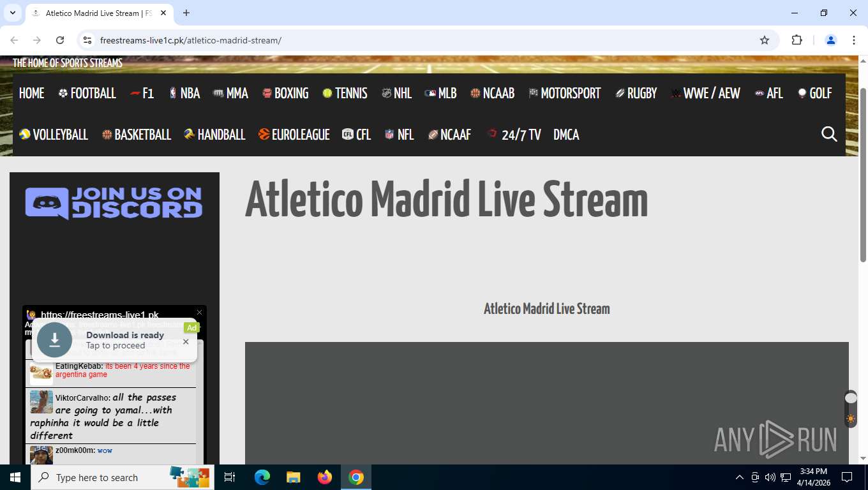Open the Chrome profile avatar
868x490 pixels.
tap(831, 40)
